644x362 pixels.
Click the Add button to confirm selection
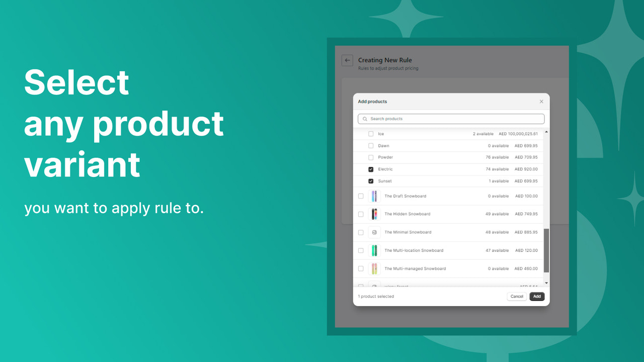(x=537, y=296)
